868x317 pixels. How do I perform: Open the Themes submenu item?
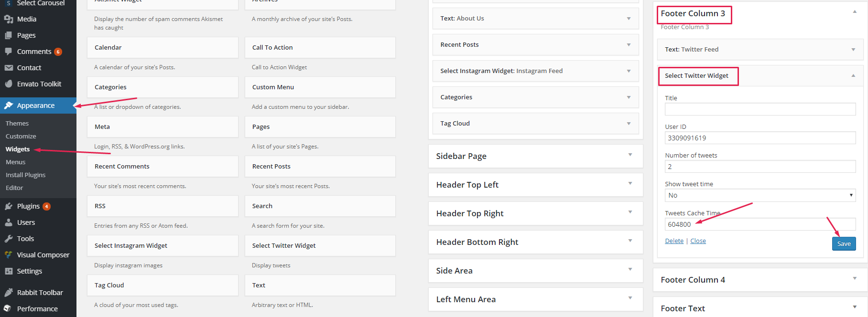tap(17, 123)
